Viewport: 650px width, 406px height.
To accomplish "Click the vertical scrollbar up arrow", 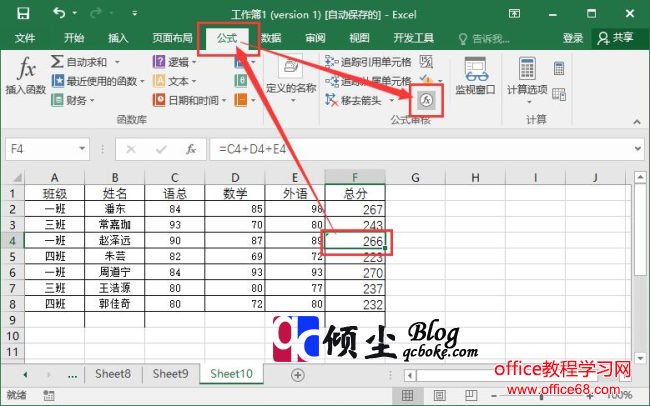I will point(640,177).
